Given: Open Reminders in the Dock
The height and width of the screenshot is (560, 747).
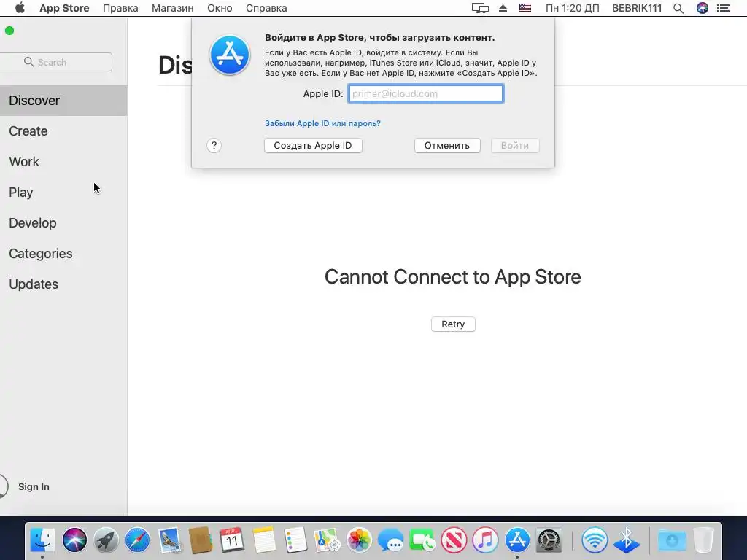Looking at the screenshot, I should point(295,540).
